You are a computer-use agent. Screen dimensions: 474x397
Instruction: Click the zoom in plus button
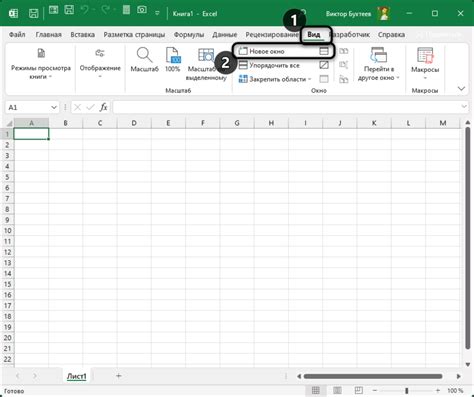click(x=438, y=390)
